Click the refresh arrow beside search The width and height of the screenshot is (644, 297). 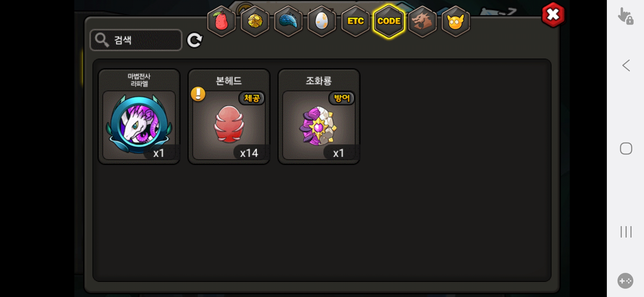195,40
